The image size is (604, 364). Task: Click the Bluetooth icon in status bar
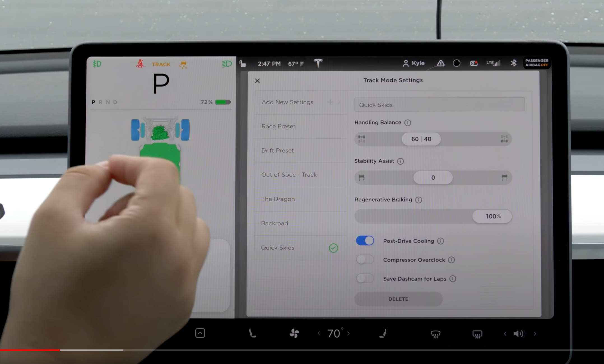pyautogui.click(x=514, y=64)
